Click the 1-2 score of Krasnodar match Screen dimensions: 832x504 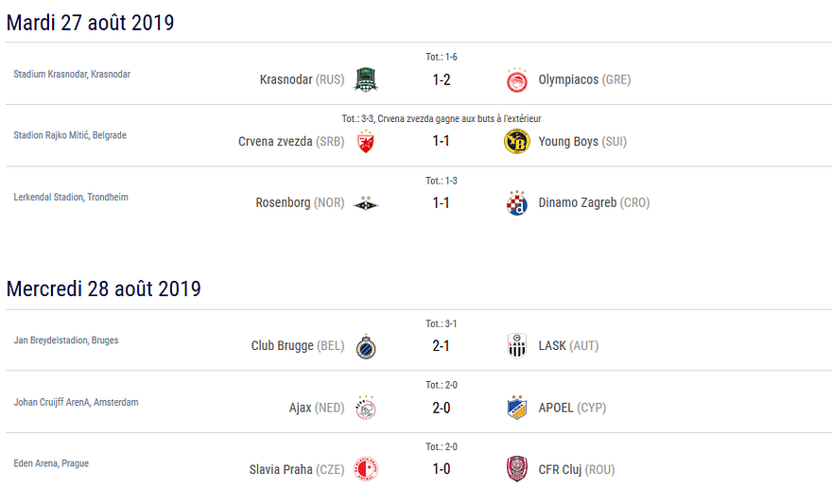tap(442, 79)
